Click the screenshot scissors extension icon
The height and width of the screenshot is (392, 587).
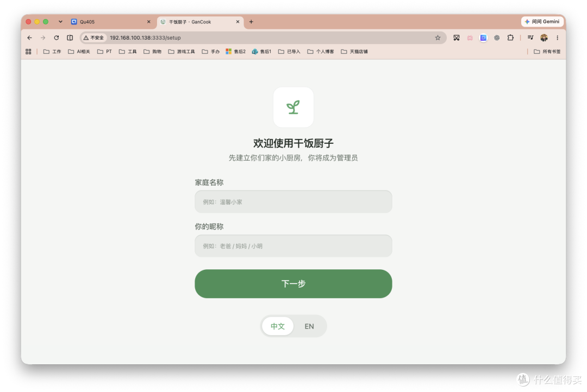(457, 38)
